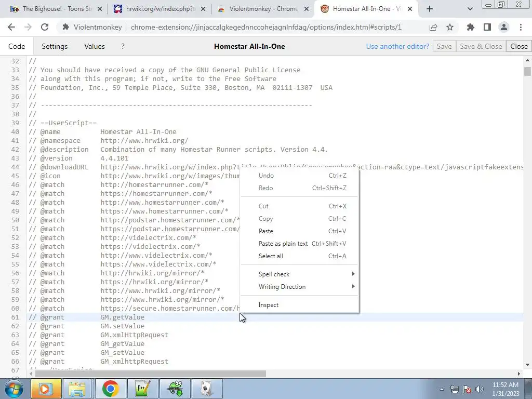This screenshot has width=532, height=399.
Task: Click the Violentmonkey extension chip in address bar
Action: (x=92, y=27)
